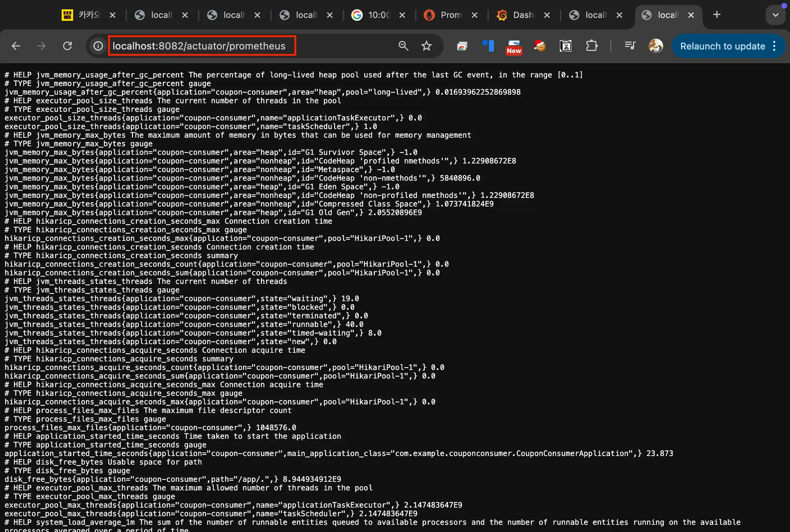Click the zoom magnifier icon in address bar

[x=403, y=46]
